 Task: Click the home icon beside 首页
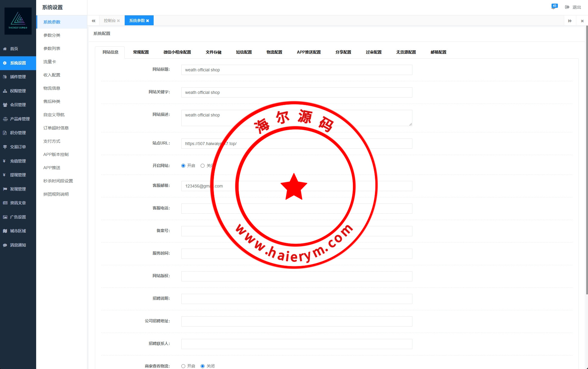click(x=5, y=49)
